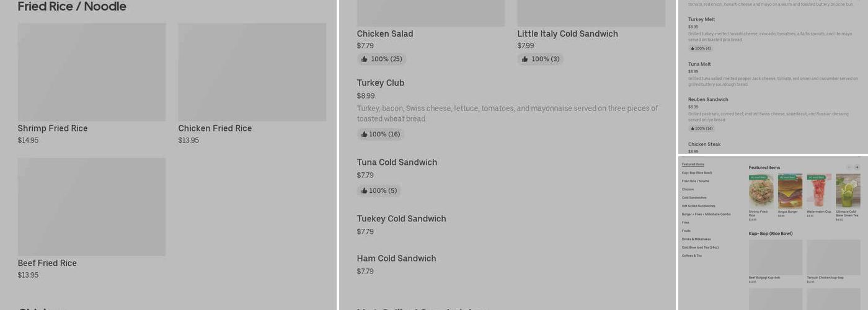The width and height of the screenshot is (868, 310).
Task: Open the Ham Cold Sandwich item
Action: (x=396, y=259)
